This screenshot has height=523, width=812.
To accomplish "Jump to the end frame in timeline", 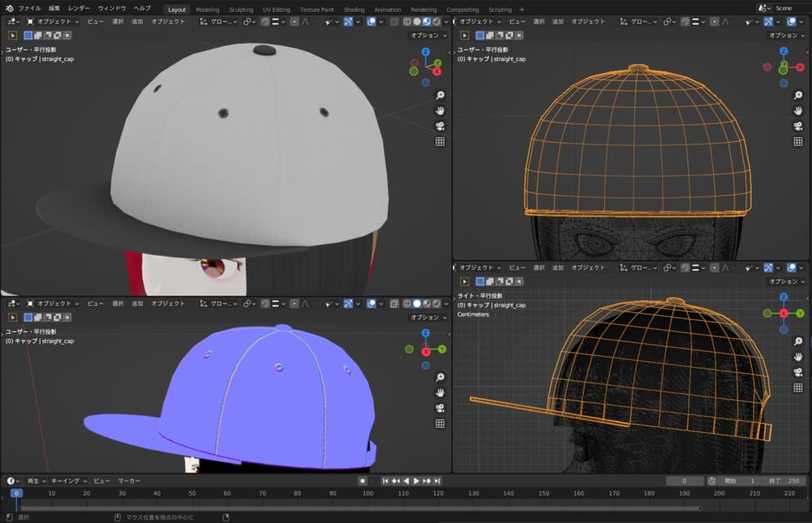I will 437,481.
